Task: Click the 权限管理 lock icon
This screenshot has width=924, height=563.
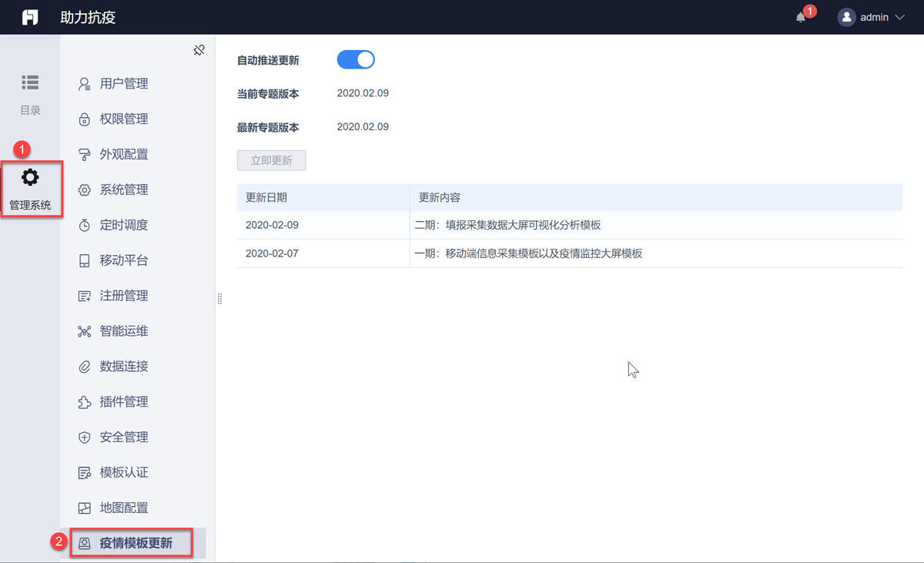Action: [85, 119]
